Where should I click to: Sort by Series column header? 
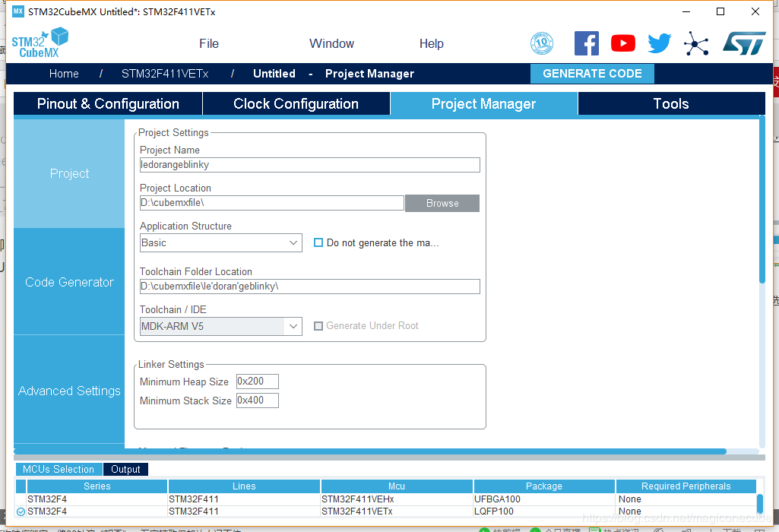[97, 486]
